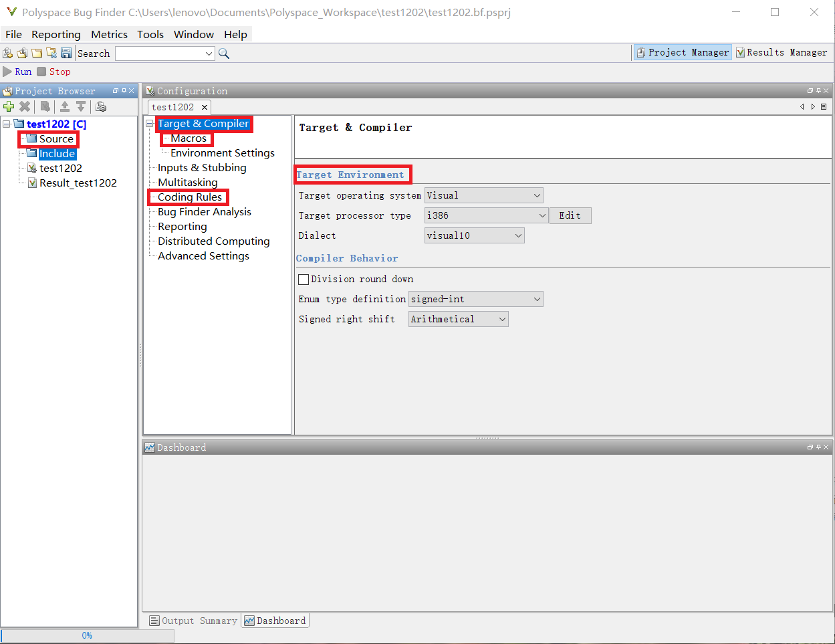Open the Window menu
The image size is (835, 644).
[194, 35]
